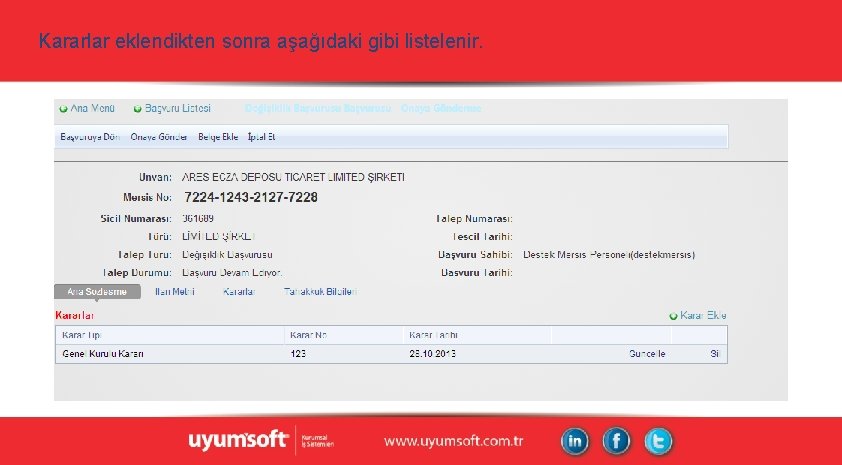This screenshot has width=842, height=465.
Task: Switch to the İlan Metni tab
Action: (x=175, y=292)
